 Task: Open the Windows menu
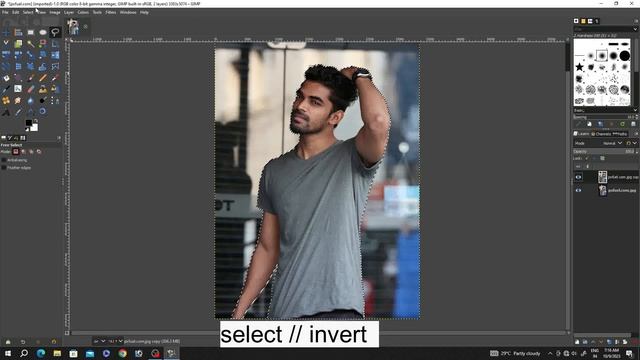point(128,12)
